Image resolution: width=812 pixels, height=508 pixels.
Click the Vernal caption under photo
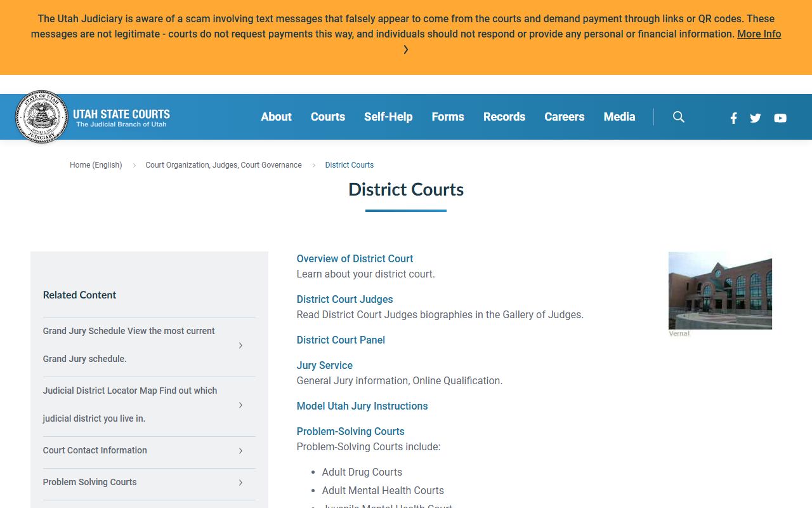point(679,333)
